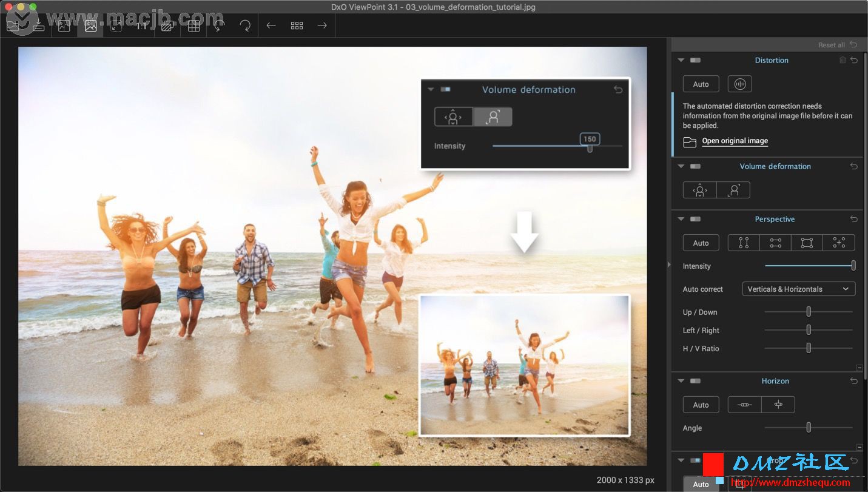
Task: Choose the rectangle perspective tool
Action: (x=807, y=243)
